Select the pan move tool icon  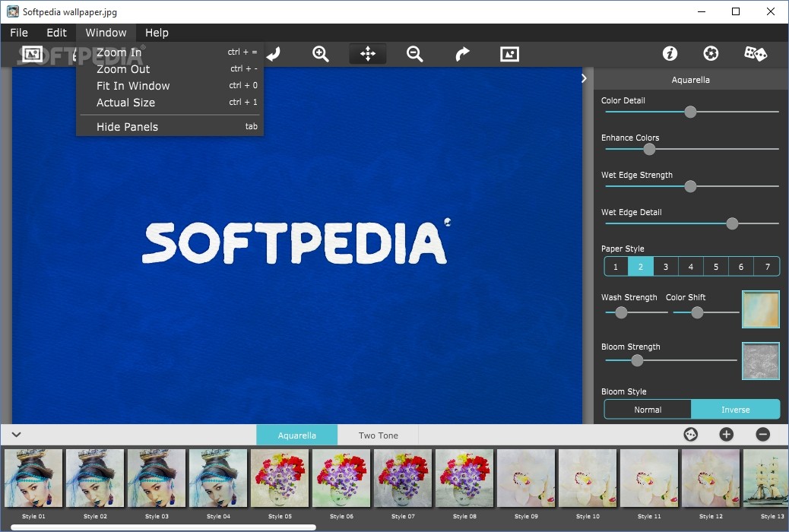pos(368,54)
